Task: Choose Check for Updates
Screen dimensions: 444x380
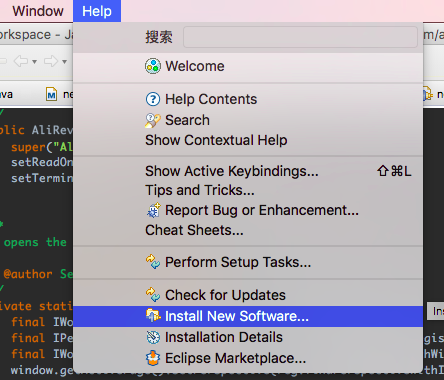Action: [x=248, y=295]
